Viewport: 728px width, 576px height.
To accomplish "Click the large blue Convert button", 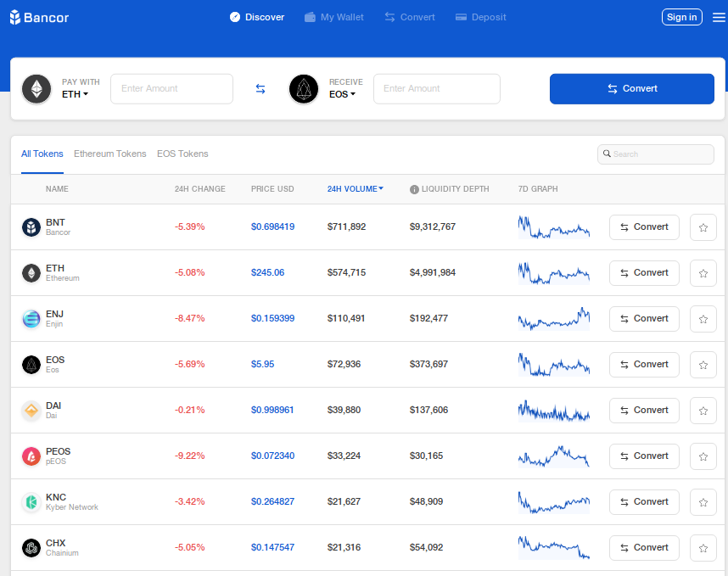I will tap(631, 89).
